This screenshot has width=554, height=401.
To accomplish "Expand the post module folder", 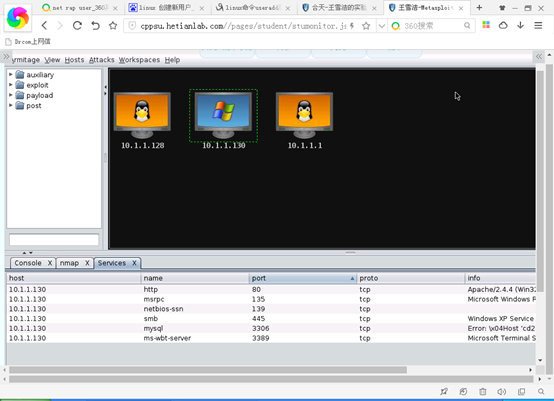I will (11, 105).
